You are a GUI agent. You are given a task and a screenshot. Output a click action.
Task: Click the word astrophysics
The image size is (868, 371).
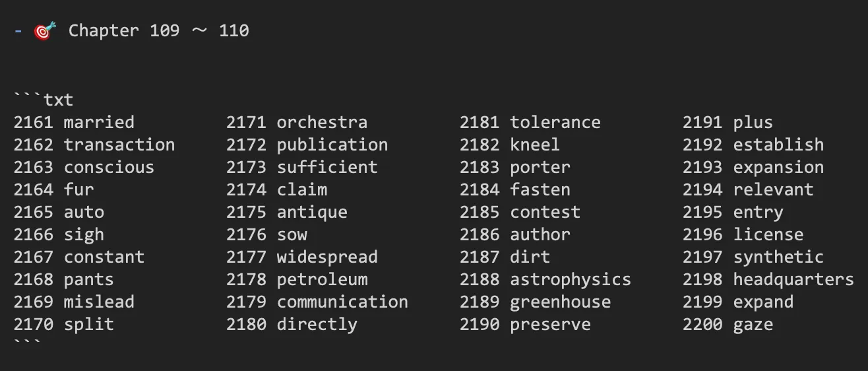pyautogui.click(x=571, y=280)
